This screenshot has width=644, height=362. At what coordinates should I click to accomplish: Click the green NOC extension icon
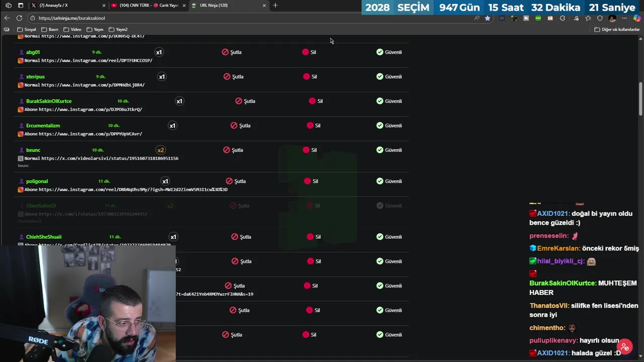(x=538, y=18)
